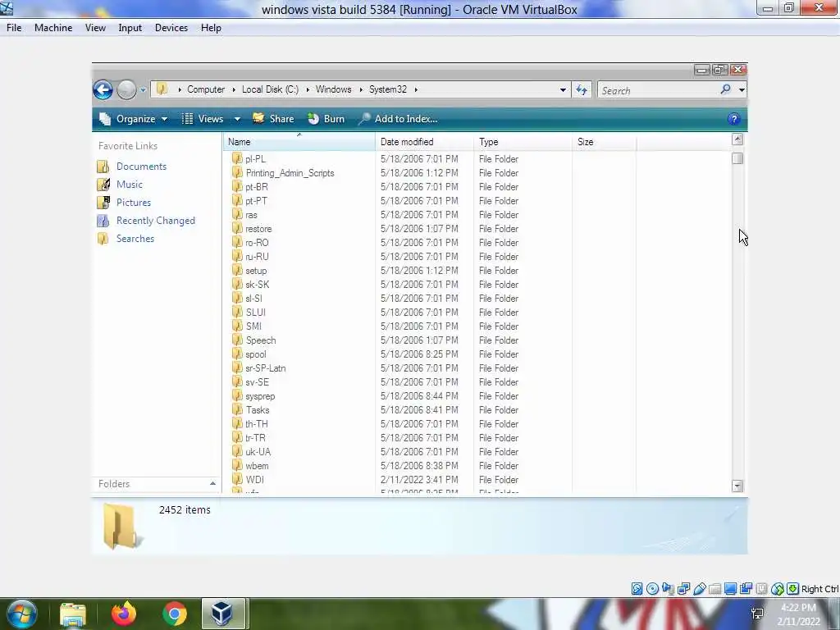Open the VirtualBox Machine menu

click(x=53, y=28)
